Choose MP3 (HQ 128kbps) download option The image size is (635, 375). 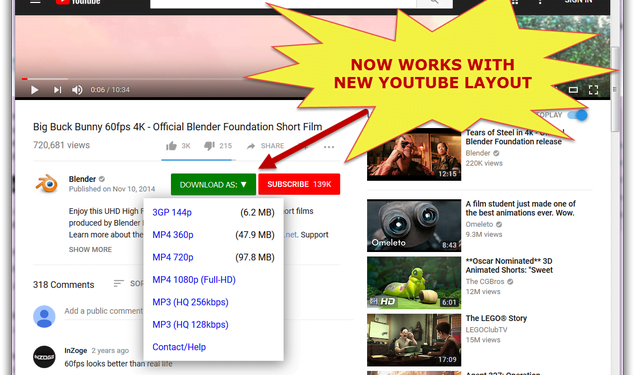190,325
